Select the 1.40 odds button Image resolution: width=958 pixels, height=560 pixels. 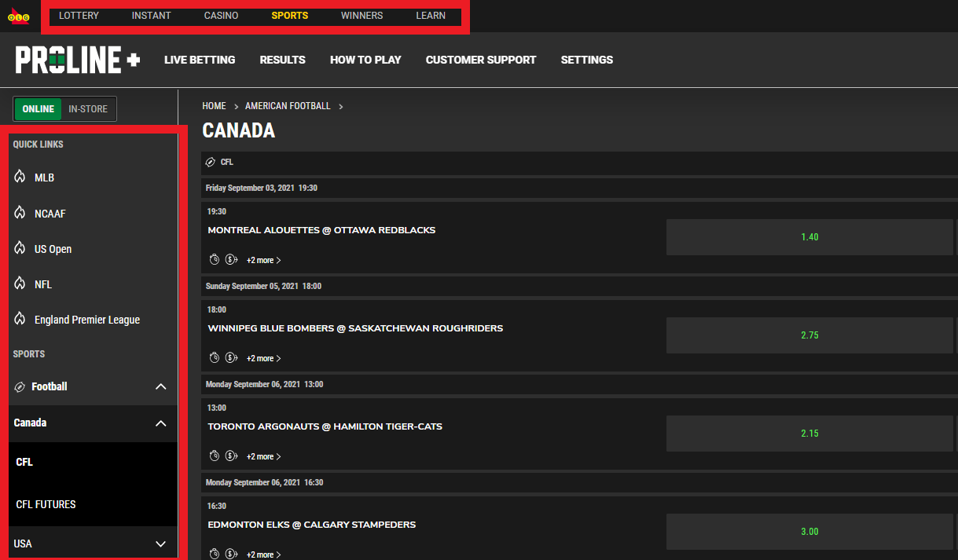click(x=809, y=237)
